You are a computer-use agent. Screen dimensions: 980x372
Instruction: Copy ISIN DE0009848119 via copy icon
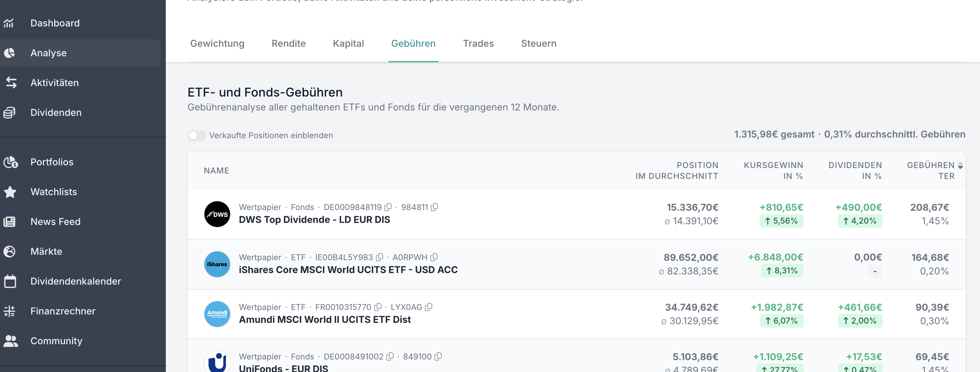(388, 207)
